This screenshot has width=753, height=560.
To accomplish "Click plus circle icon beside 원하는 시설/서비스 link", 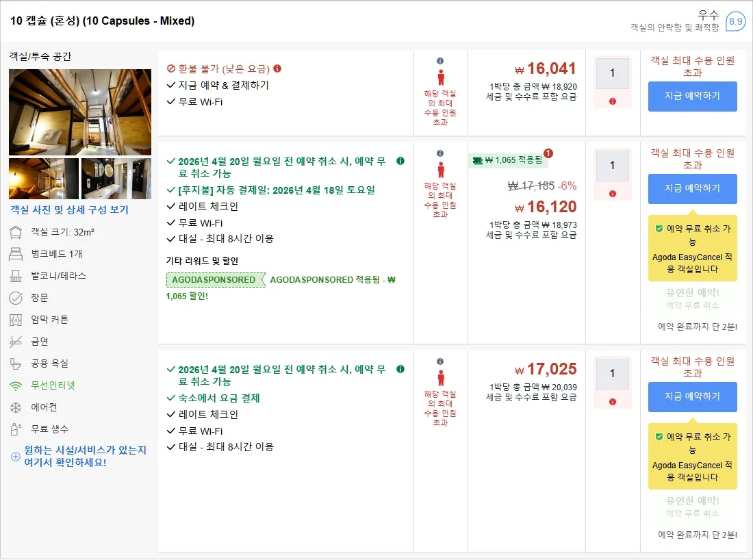I will pos(16,457).
